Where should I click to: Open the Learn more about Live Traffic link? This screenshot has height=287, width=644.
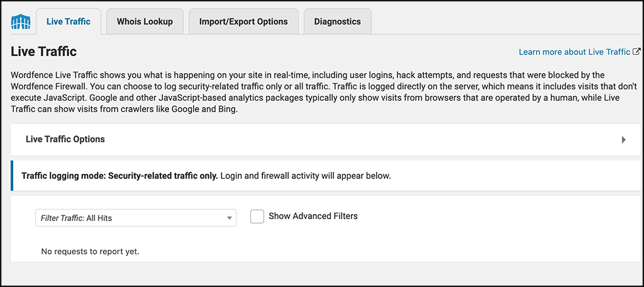574,52
